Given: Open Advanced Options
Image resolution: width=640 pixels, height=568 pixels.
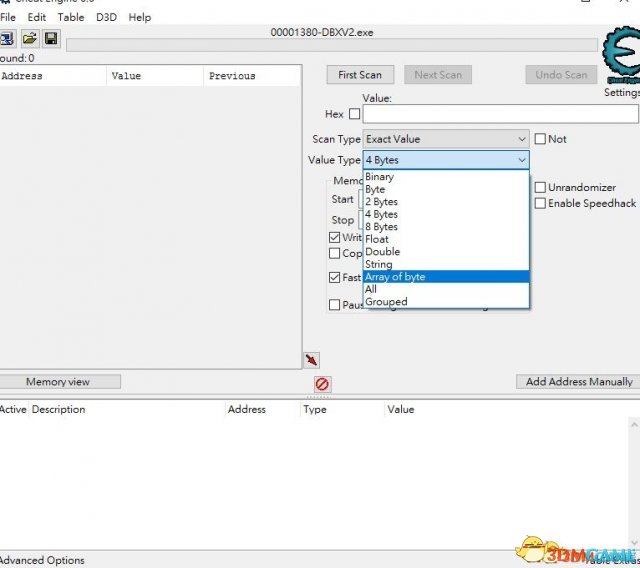Looking at the screenshot, I should point(42,560).
